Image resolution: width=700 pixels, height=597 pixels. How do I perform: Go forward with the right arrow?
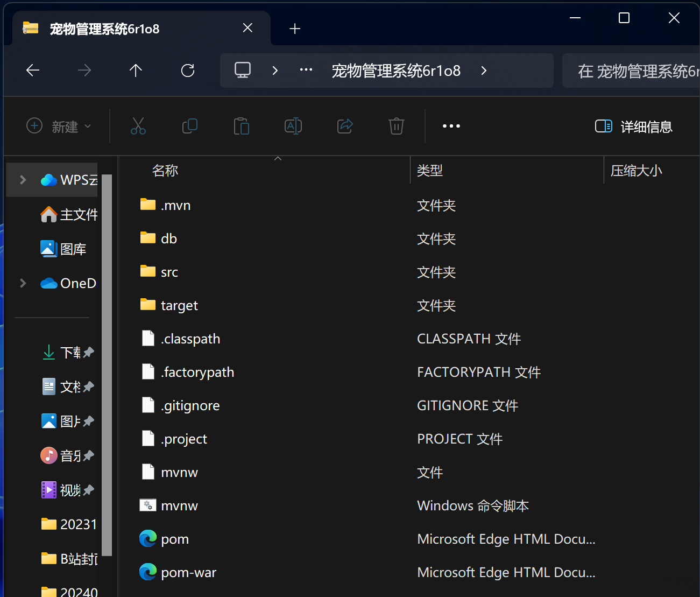84,71
